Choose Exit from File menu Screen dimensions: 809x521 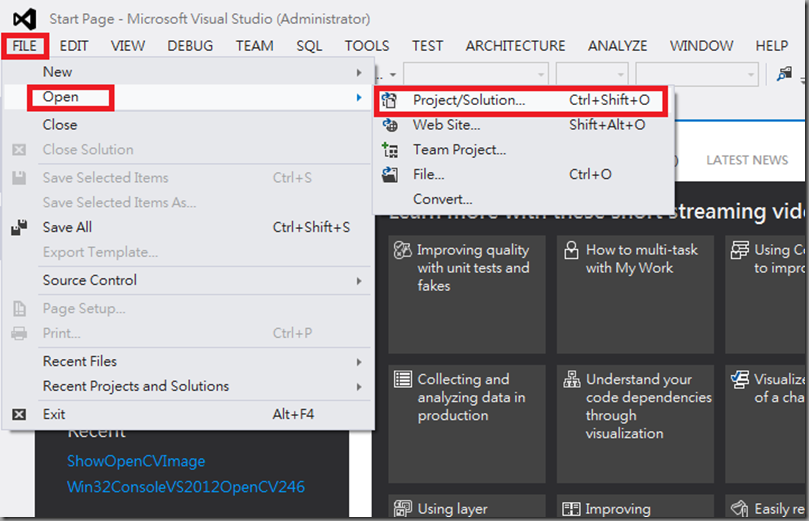[188, 414]
